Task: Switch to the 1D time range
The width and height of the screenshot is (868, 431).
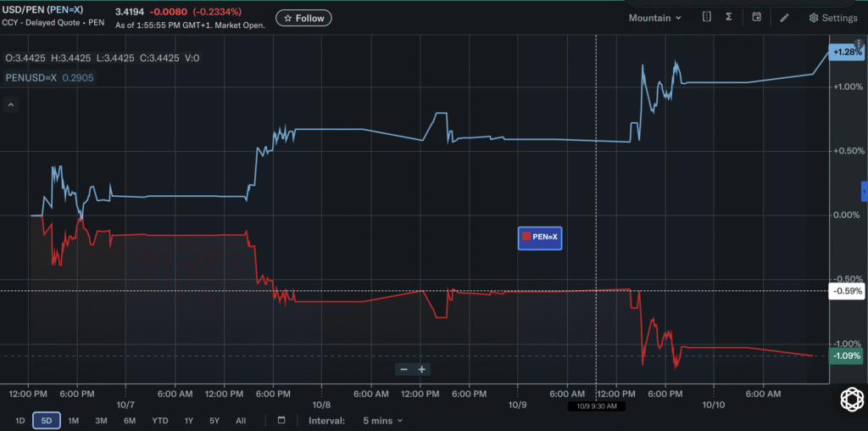Action: click(19, 420)
